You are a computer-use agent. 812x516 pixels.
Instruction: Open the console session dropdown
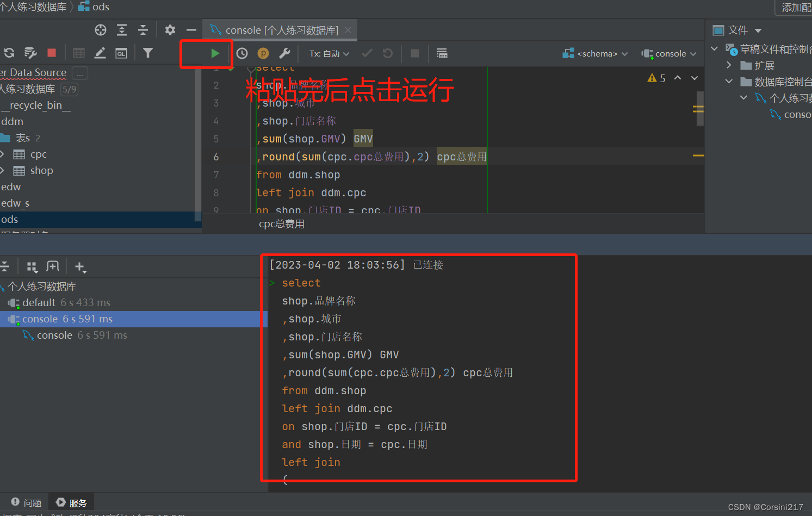point(669,53)
